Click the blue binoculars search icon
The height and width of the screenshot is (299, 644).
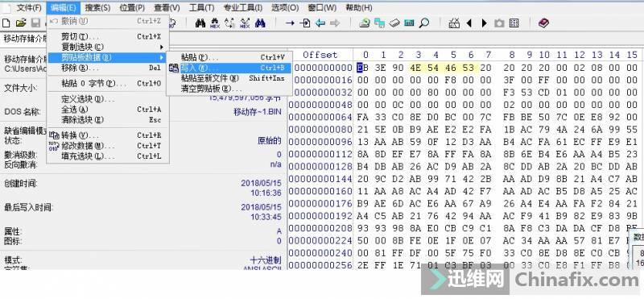pyautogui.click(x=260, y=23)
